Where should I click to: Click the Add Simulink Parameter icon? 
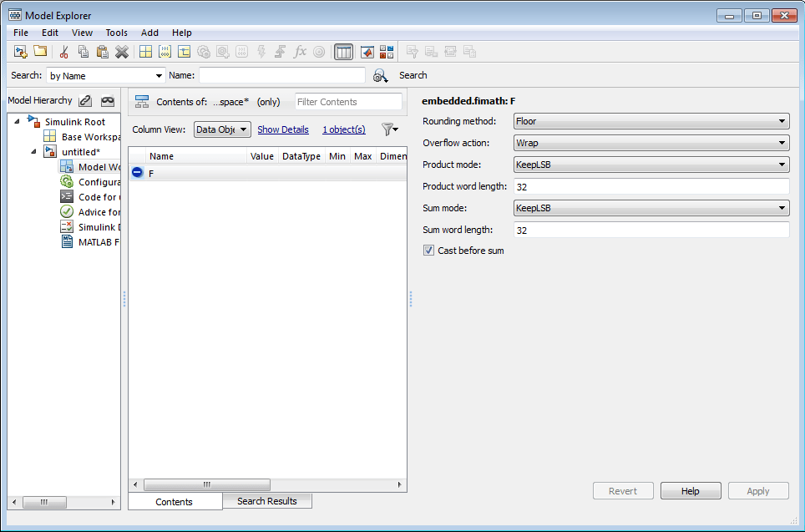click(165, 52)
